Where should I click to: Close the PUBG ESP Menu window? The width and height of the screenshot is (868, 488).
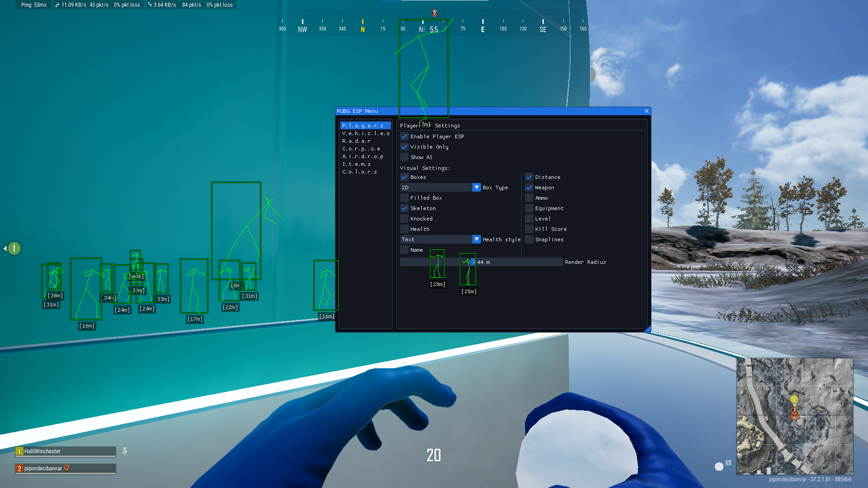[x=646, y=111]
